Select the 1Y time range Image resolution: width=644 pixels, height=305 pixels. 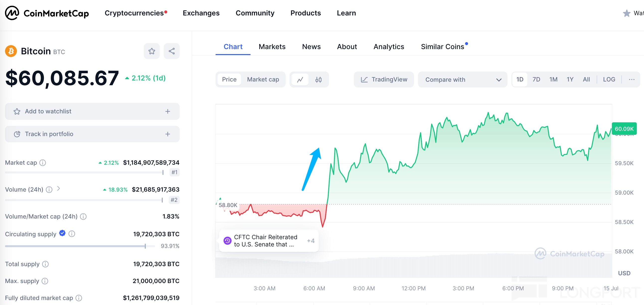point(570,79)
